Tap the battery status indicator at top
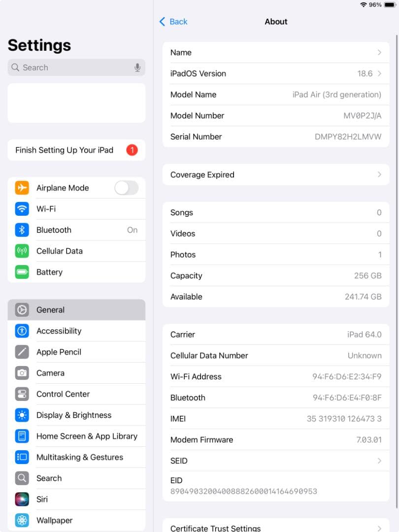Image resolution: width=399 pixels, height=532 pixels. click(390, 5)
